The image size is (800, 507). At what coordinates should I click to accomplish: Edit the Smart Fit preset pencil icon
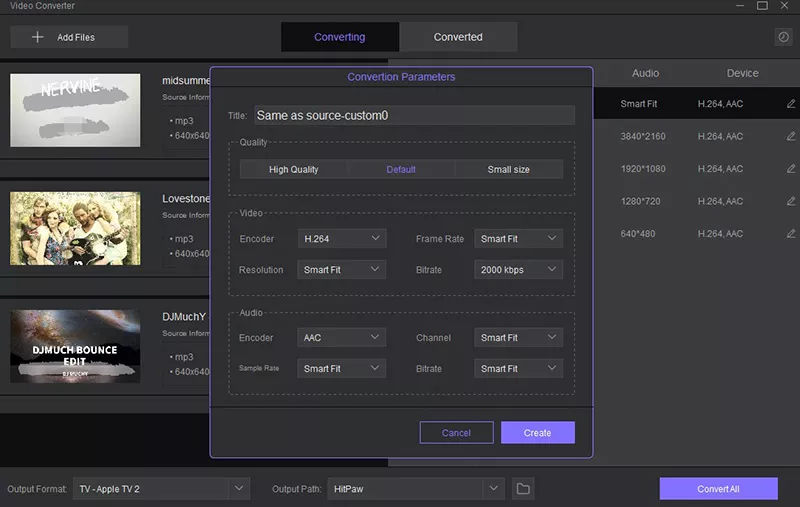coord(791,104)
